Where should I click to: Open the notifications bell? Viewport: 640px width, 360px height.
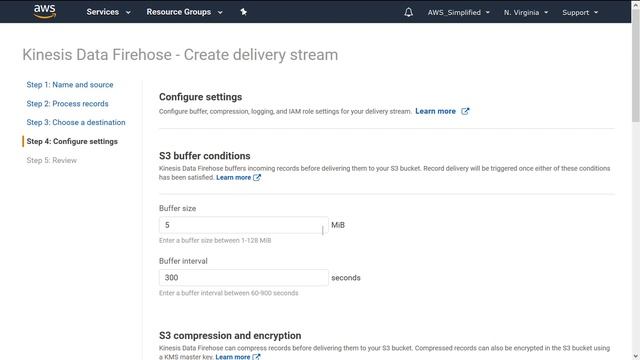click(408, 12)
